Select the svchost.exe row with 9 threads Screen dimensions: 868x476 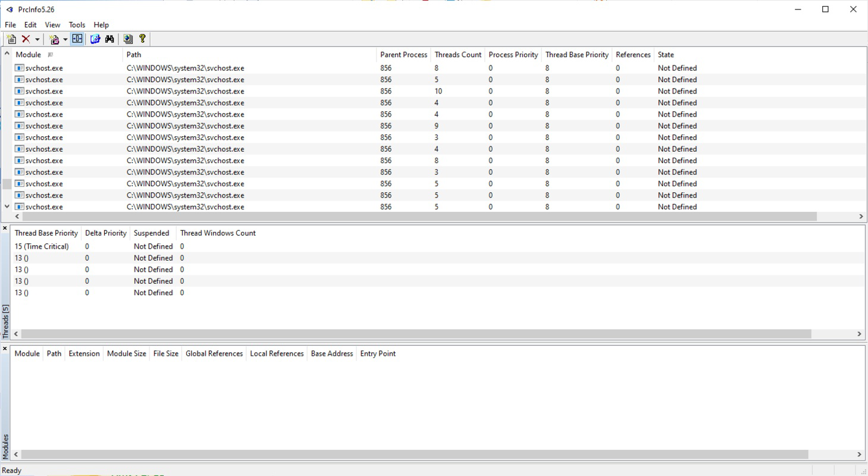(439, 126)
